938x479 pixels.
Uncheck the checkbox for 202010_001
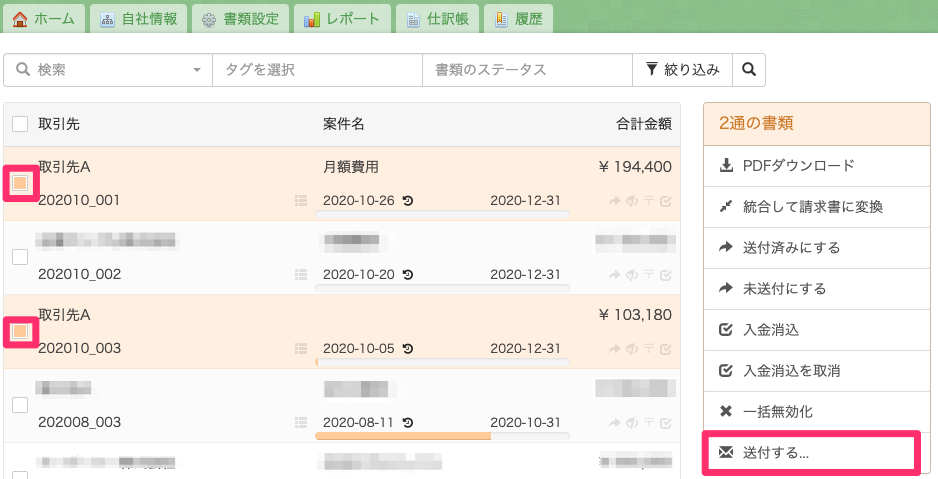(x=20, y=183)
